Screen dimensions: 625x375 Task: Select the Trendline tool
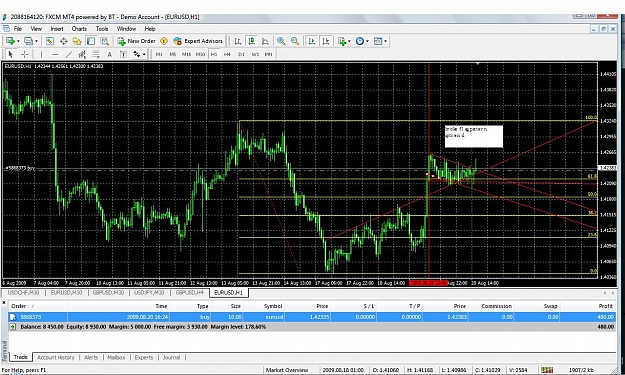click(x=69, y=54)
